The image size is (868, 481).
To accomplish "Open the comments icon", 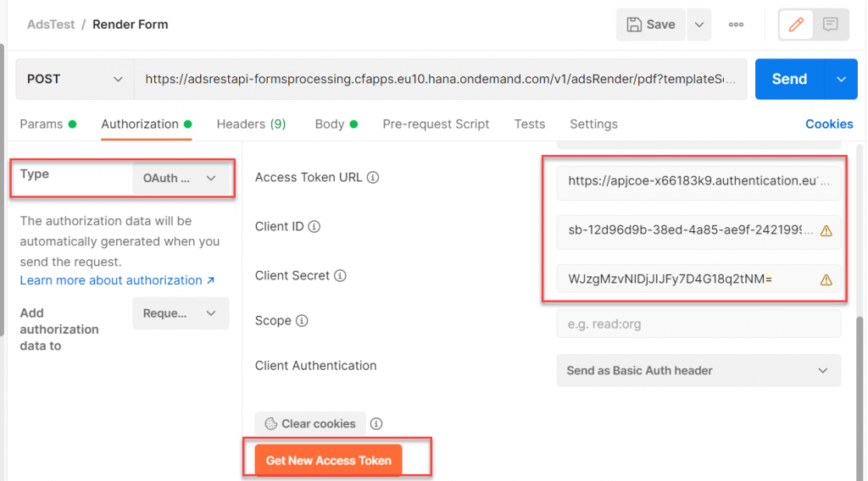I will [830, 25].
